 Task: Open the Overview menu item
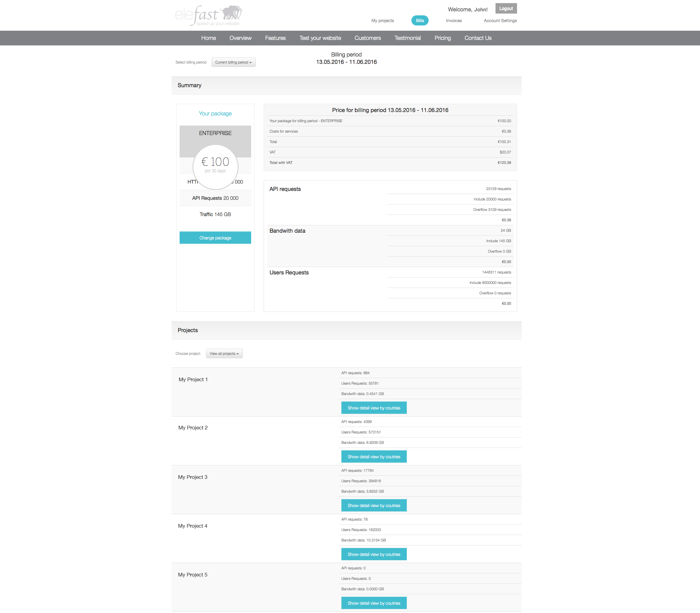point(240,38)
